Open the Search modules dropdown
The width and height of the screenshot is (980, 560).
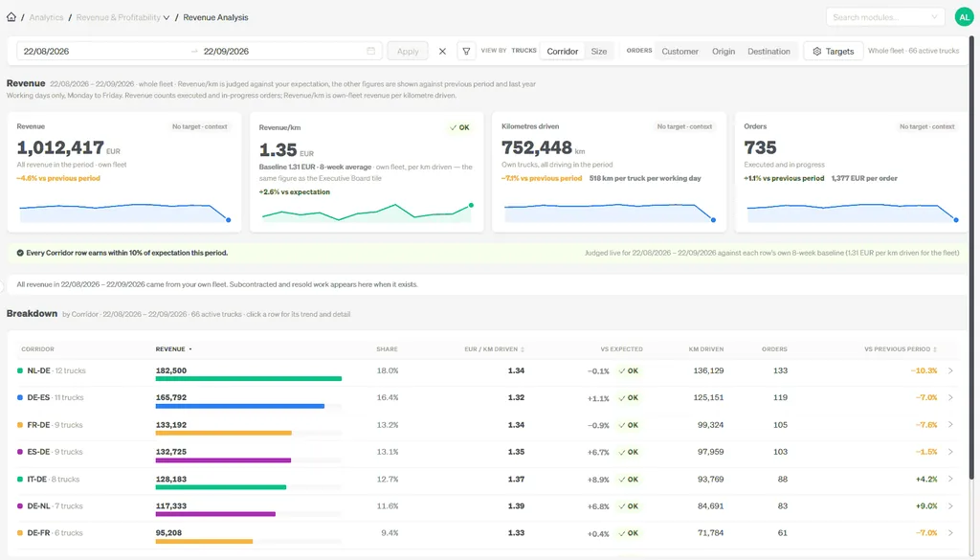point(885,17)
